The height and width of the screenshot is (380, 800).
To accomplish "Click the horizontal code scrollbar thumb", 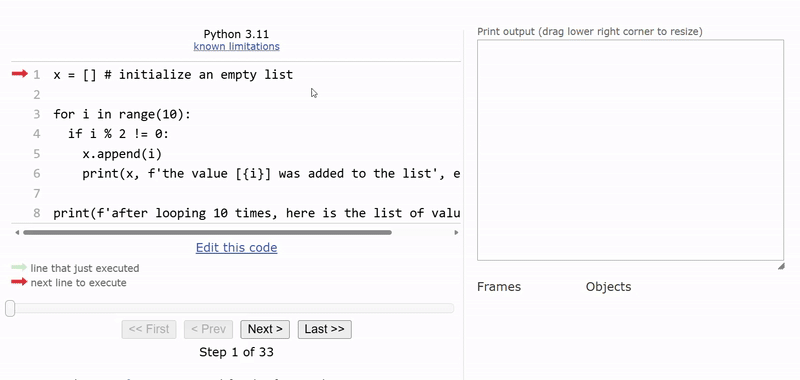I will [x=207, y=233].
